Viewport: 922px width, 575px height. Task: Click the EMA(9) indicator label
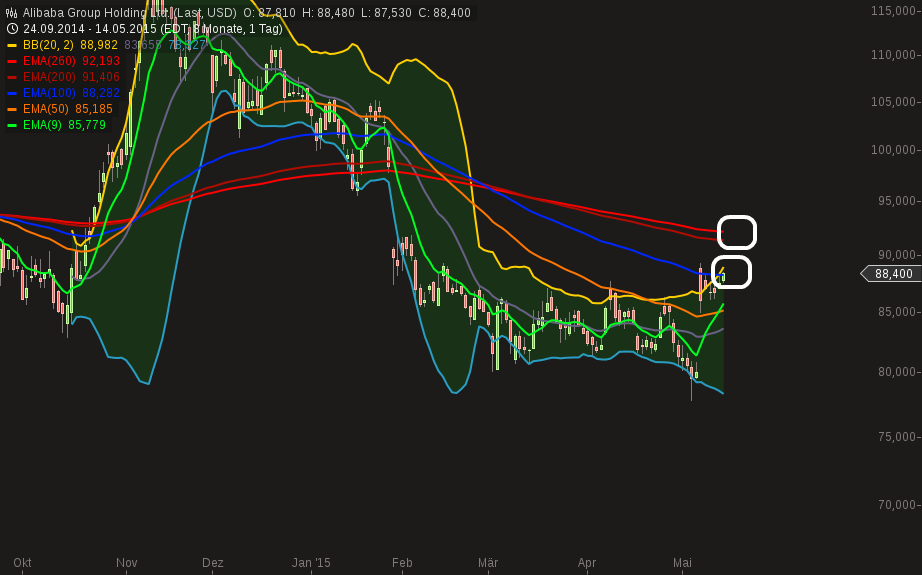[42, 125]
